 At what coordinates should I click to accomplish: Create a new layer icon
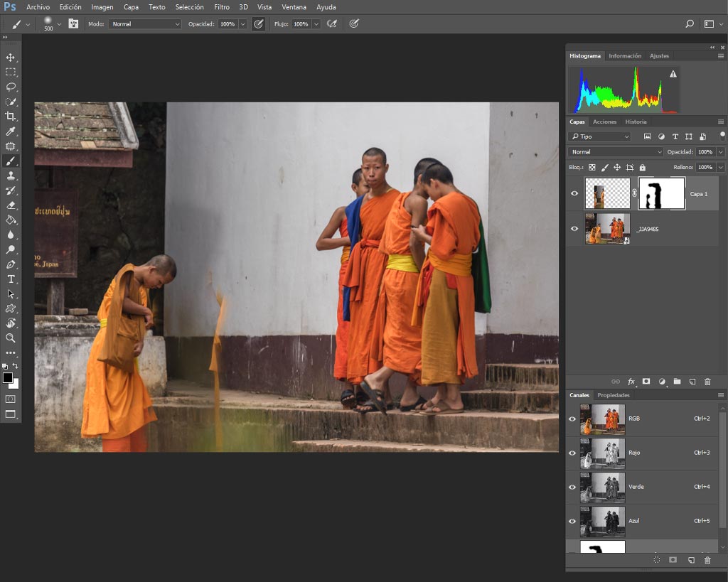(x=692, y=382)
